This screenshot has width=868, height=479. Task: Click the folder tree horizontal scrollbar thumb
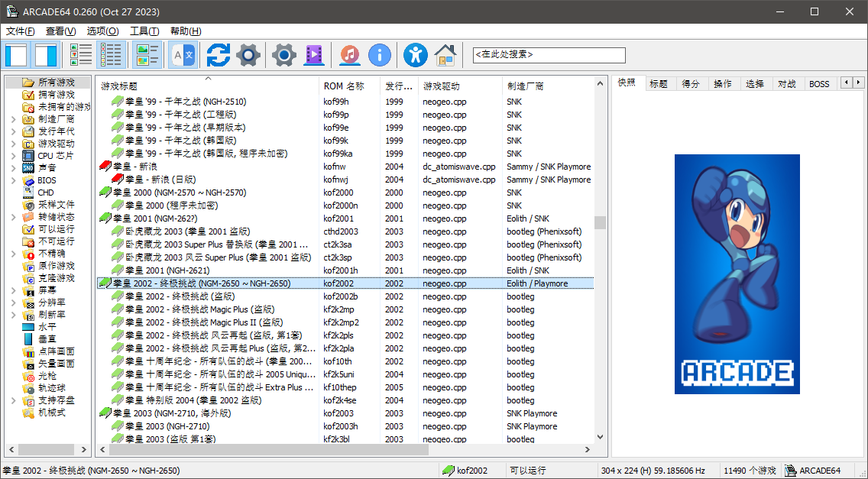(x=45, y=449)
